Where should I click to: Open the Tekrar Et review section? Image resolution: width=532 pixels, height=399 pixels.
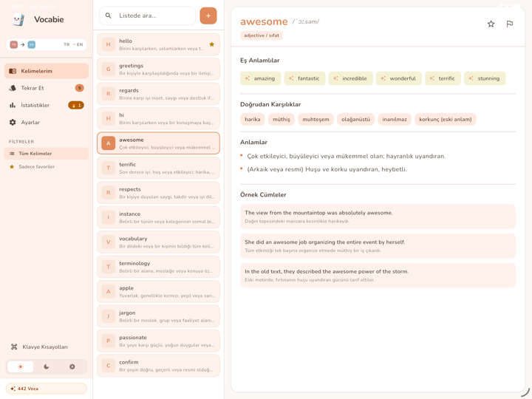[46, 88]
